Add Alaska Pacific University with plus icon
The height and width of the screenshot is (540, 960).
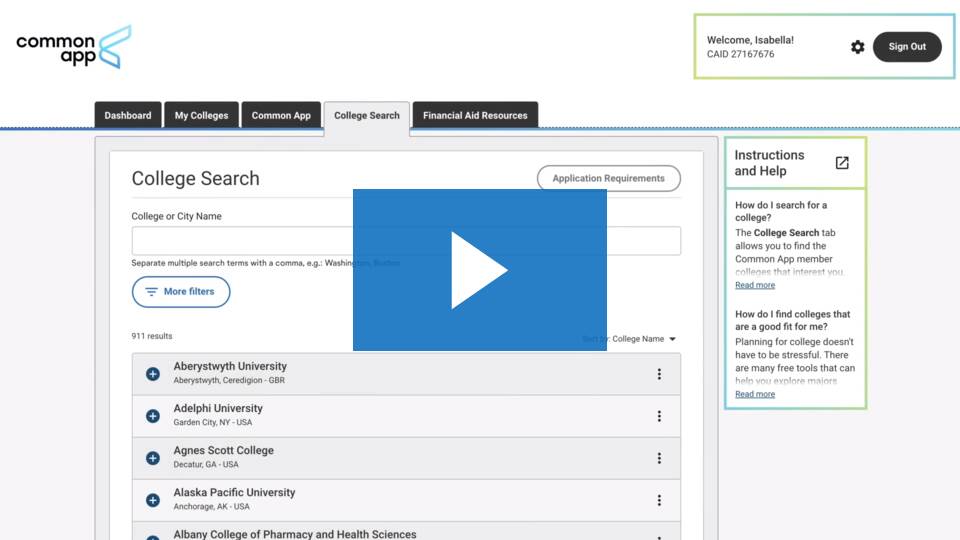[153, 500]
